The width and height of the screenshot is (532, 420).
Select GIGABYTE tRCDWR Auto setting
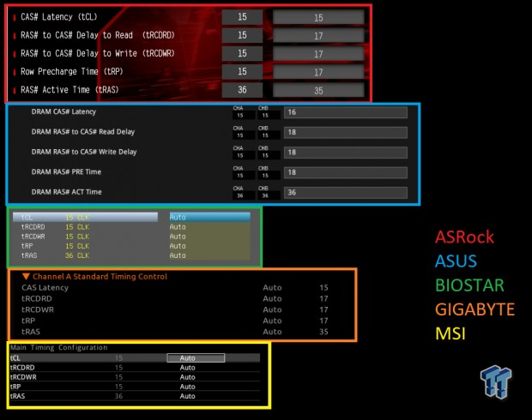pyautogui.click(x=272, y=309)
